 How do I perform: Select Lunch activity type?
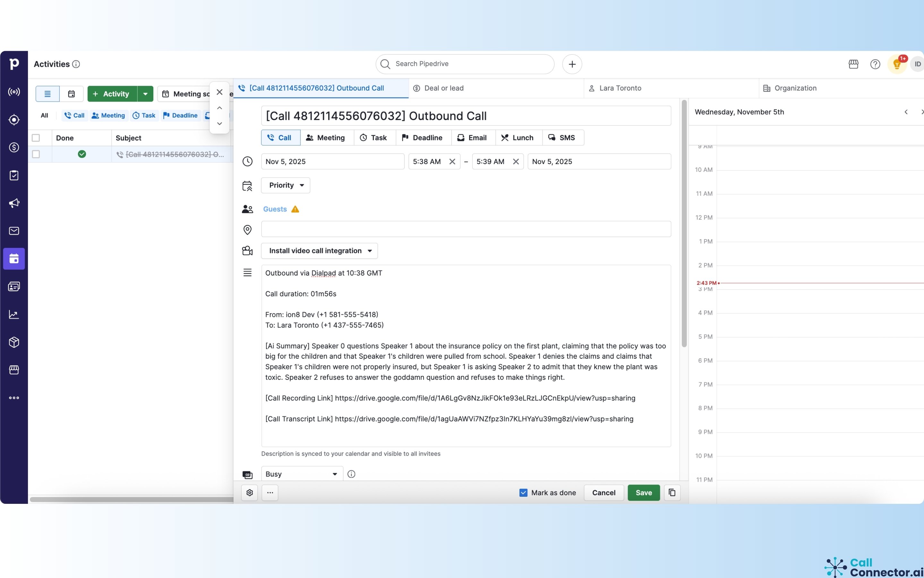pyautogui.click(x=518, y=138)
